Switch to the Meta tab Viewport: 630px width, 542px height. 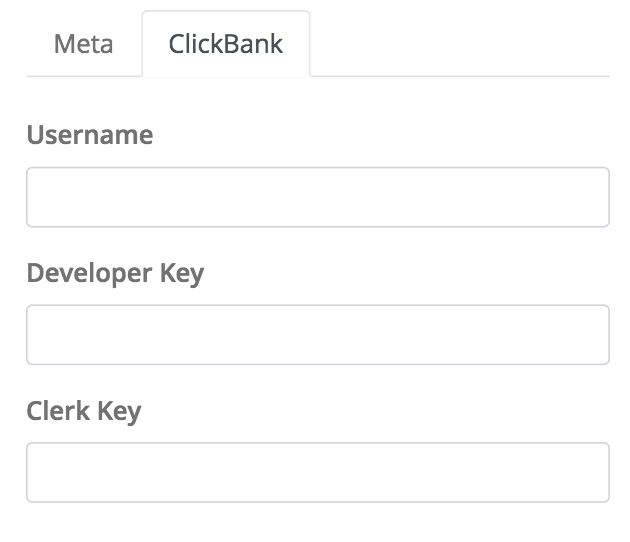[x=84, y=45]
